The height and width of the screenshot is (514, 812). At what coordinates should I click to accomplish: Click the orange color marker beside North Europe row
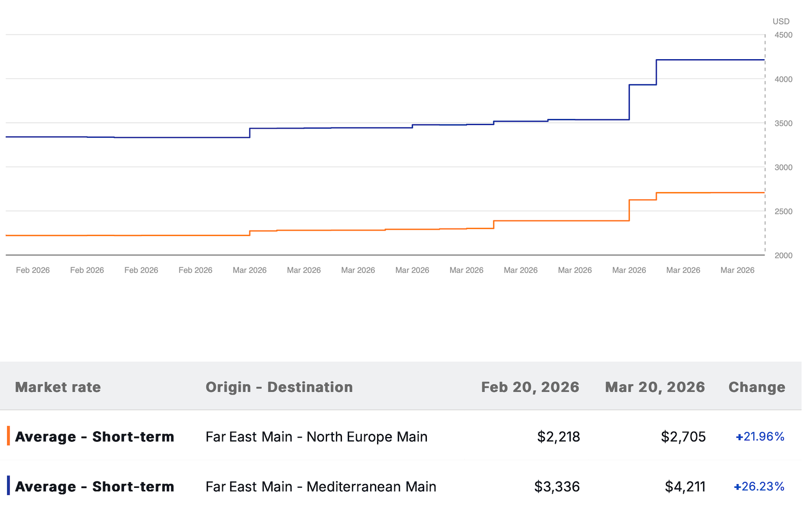pos(9,436)
